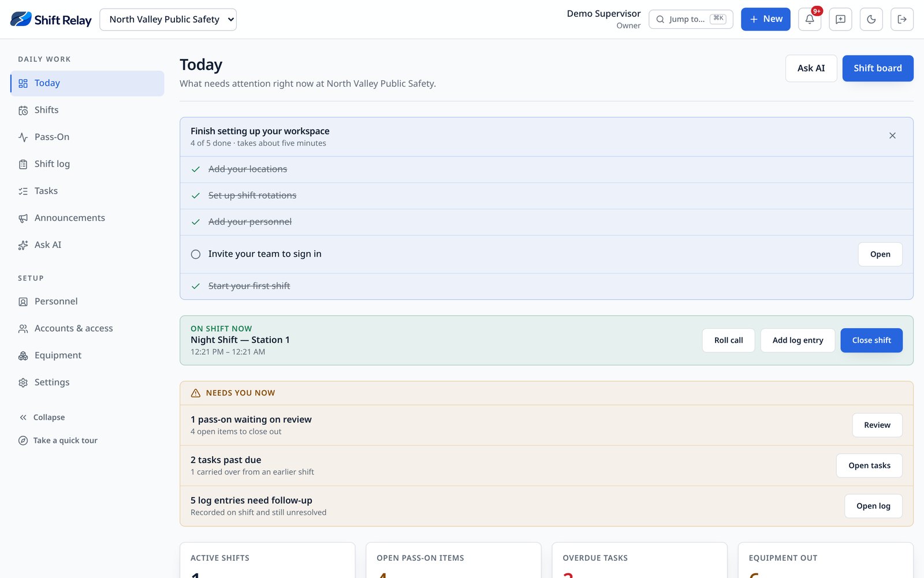924x578 pixels.
Task: Open Shift log in sidebar
Action: tap(87, 164)
